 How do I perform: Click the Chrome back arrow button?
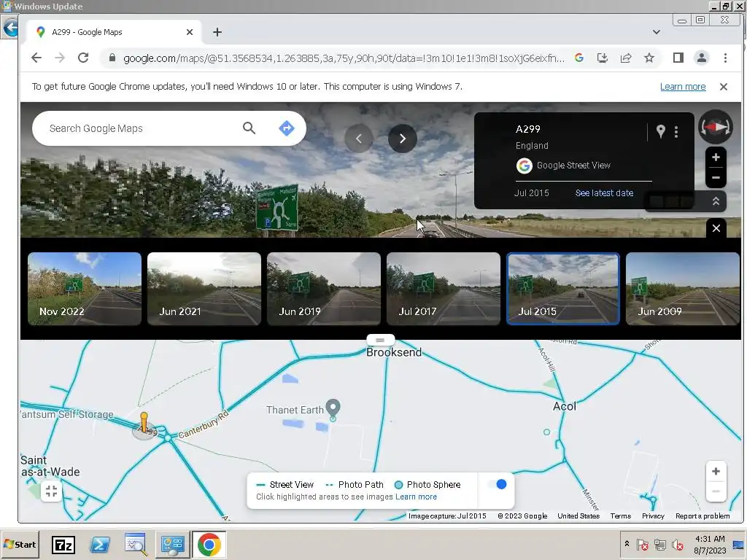click(36, 58)
